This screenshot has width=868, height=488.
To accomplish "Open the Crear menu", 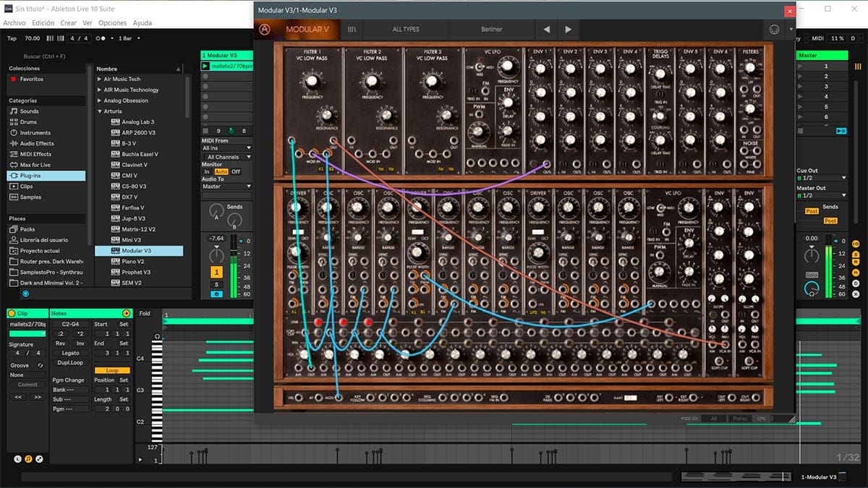I will pyautogui.click(x=69, y=23).
